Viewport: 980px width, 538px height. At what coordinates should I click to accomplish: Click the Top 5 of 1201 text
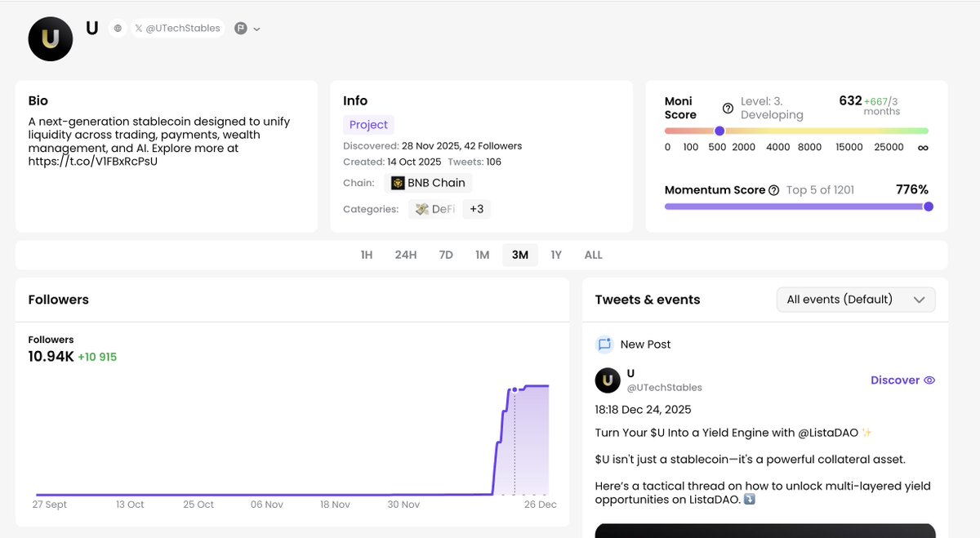[x=820, y=190]
